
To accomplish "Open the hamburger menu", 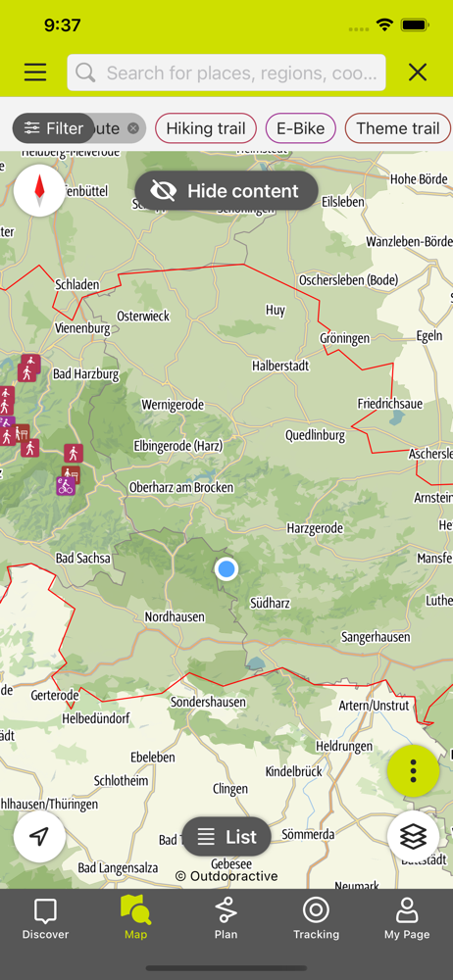I will point(35,73).
